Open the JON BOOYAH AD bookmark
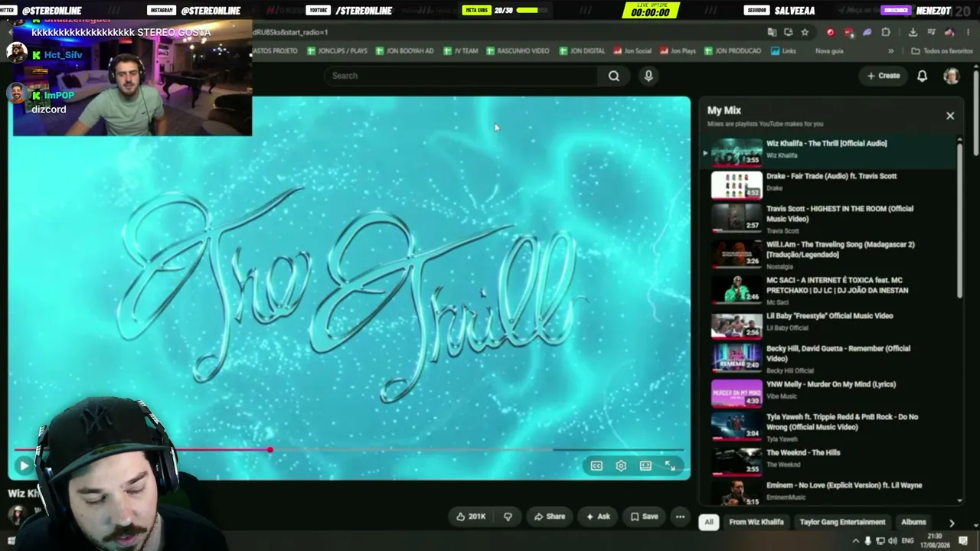The height and width of the screenshot is (551, 980). pyautogui.click(x=404, y=51)
